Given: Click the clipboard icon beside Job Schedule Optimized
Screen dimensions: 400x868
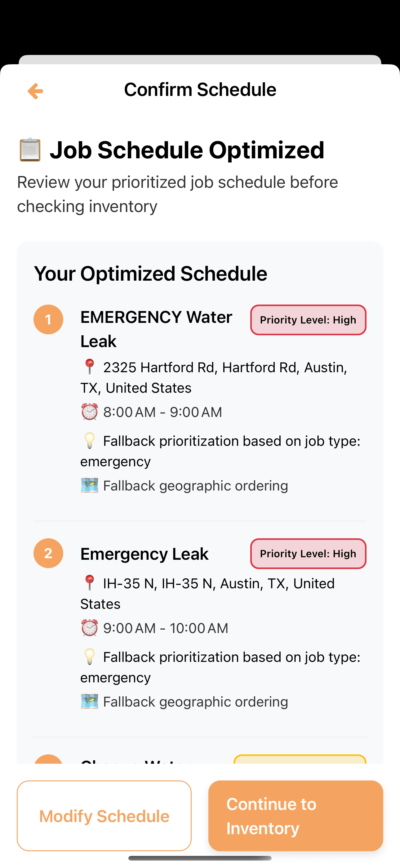Looking at the screenshot, I should click(x=30, y=150).
